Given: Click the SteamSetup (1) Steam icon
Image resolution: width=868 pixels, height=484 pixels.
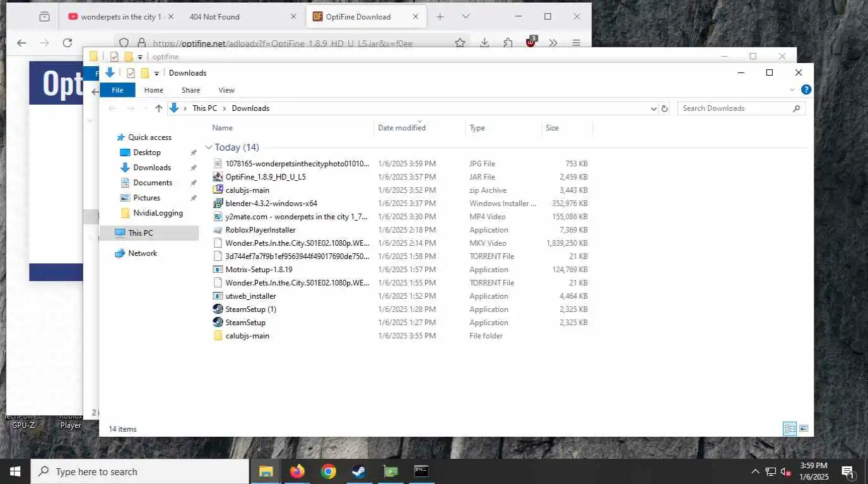Looking at the screenshot, I should (218, 309).
